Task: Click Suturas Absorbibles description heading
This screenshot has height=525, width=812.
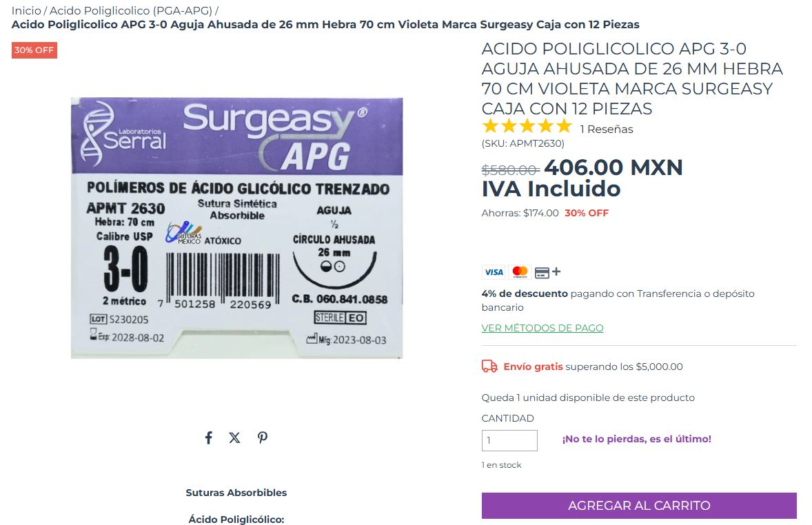Action: point(236,493)
